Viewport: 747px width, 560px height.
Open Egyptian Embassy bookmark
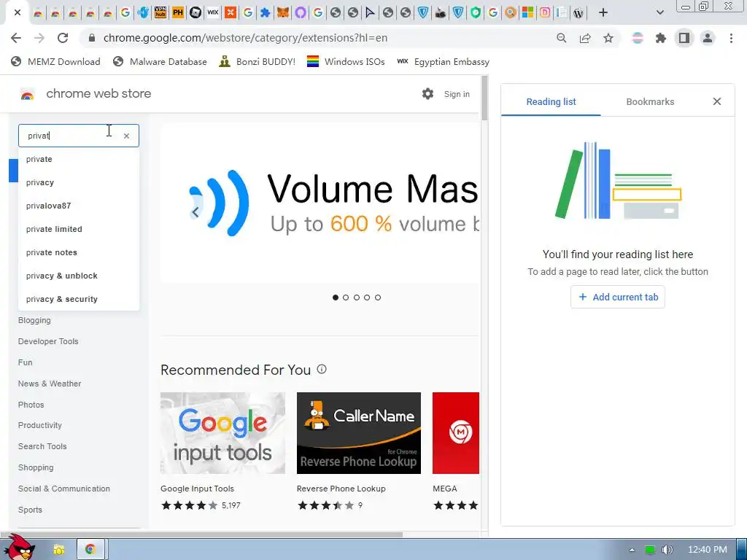pyautogui.click(x=443, y=62)
